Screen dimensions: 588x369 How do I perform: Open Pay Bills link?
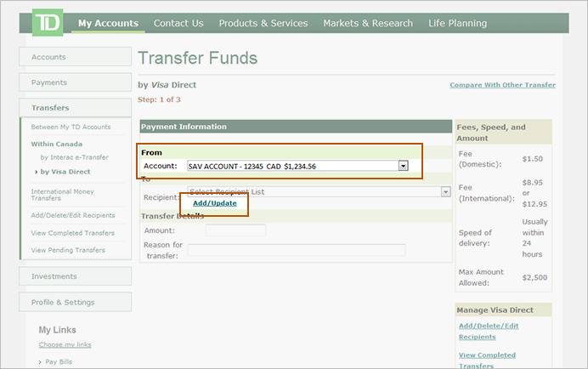coord(59,362)
